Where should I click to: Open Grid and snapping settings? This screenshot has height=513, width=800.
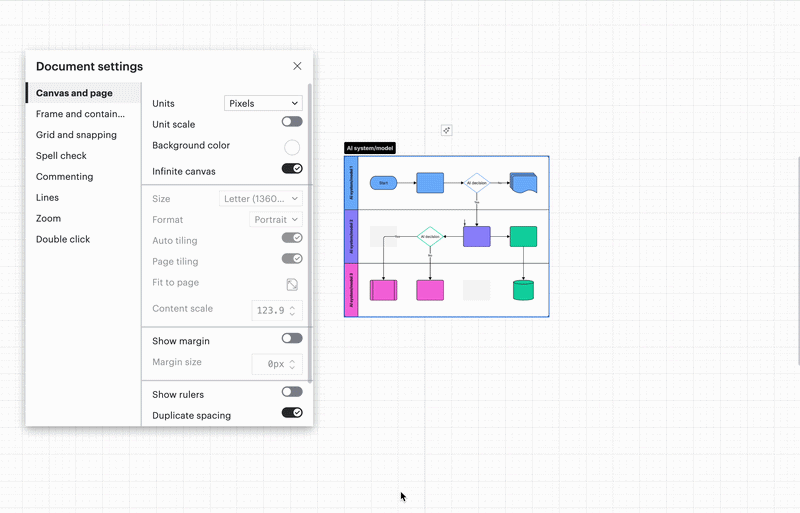click(x=83, y=135)
